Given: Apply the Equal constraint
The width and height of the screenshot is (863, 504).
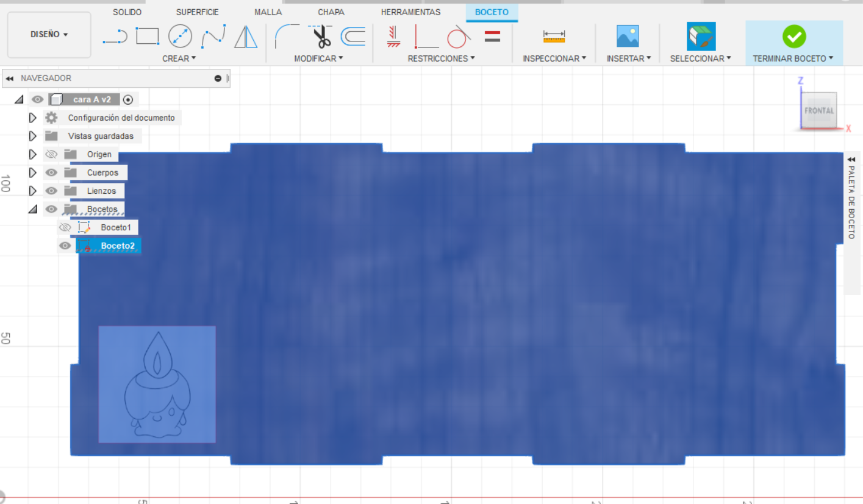Looking at the screenshot, I should pyautogui.click(x=492, y=37).
